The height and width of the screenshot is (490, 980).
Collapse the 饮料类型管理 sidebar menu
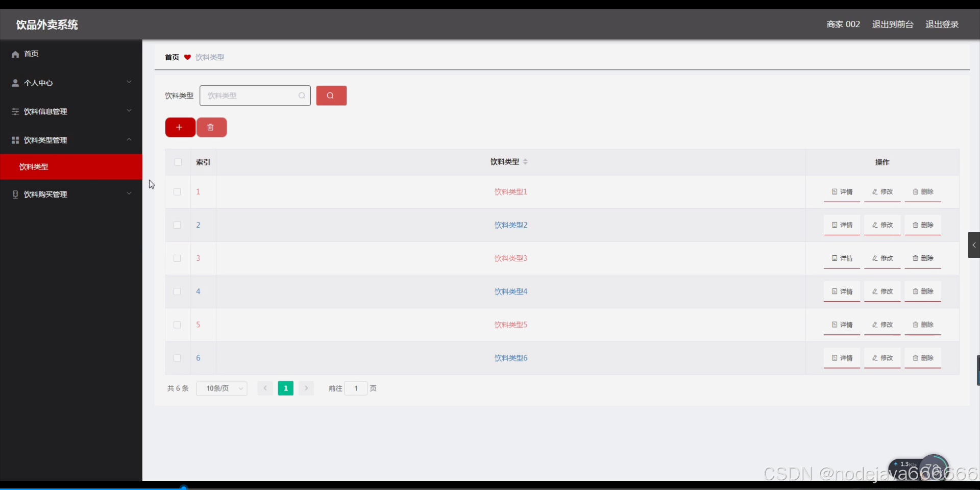pyautogui.click(x=71, y=140)
